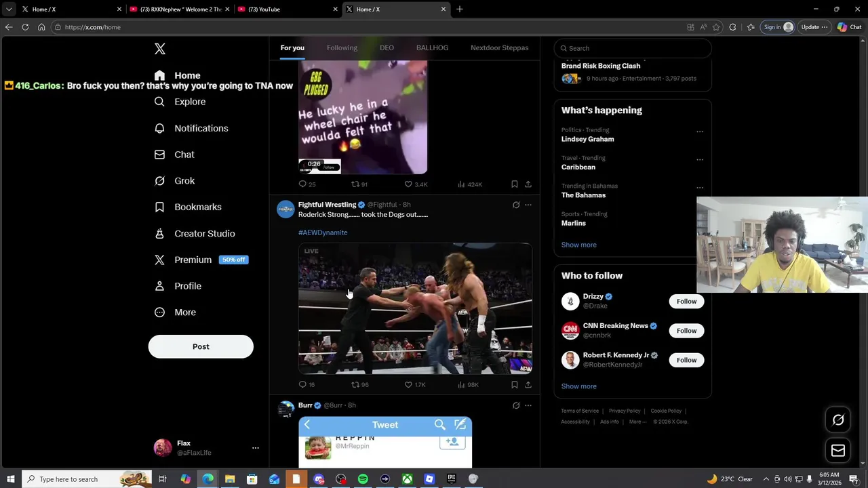Open The Bahamas trend options
The image size is (868, 488).
pos(700,187)
